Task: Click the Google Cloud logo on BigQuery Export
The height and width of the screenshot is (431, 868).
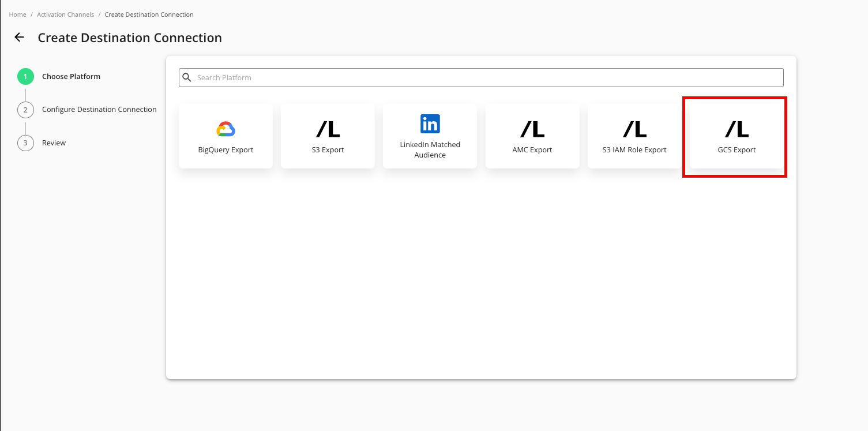Action: click(x=226, y=129)
